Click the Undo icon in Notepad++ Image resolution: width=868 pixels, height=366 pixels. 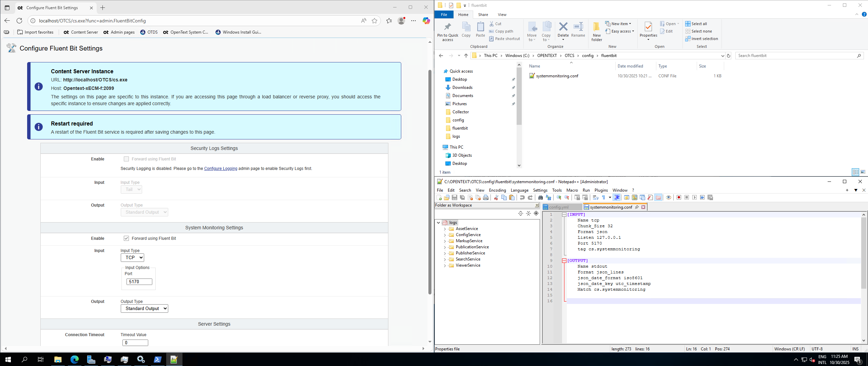coord(522,197)
